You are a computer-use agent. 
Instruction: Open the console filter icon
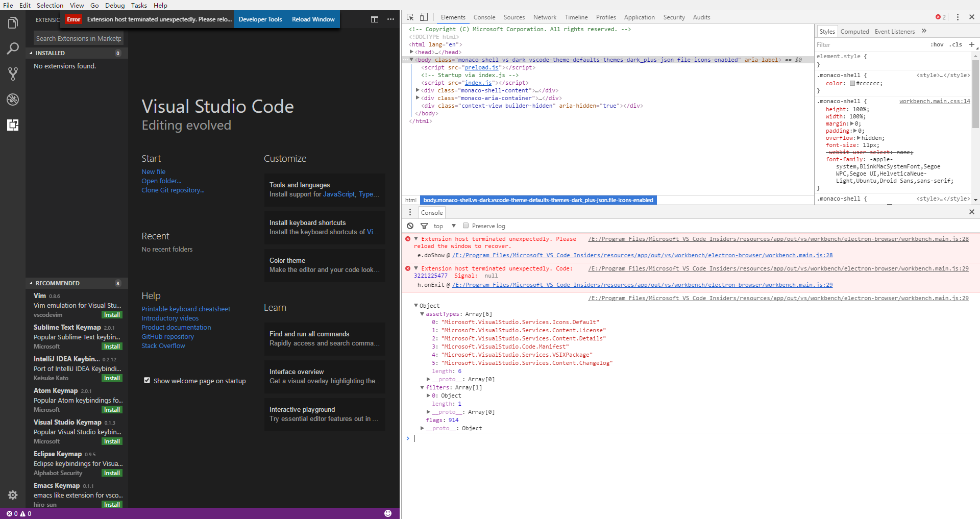coord(424,226)
